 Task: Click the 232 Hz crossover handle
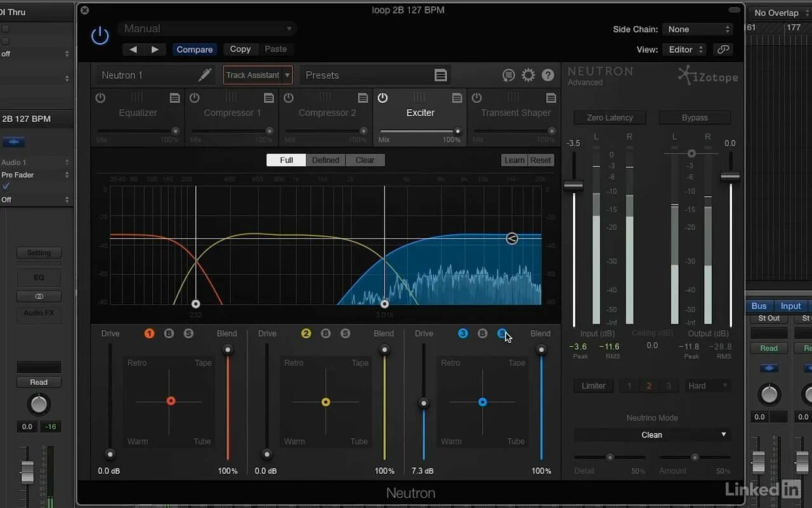(x=196, y=304)
